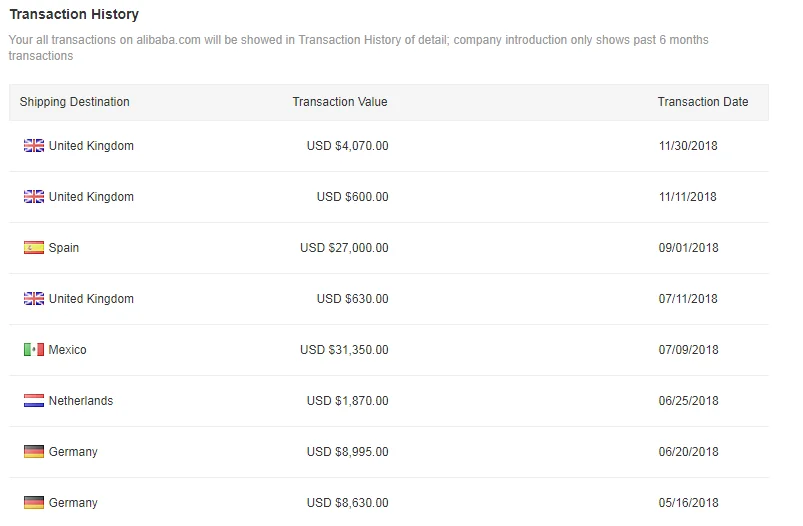Click the 11/30/2018 transaction date
Viewport: 803px width, 526px height.
pos(688,146)
